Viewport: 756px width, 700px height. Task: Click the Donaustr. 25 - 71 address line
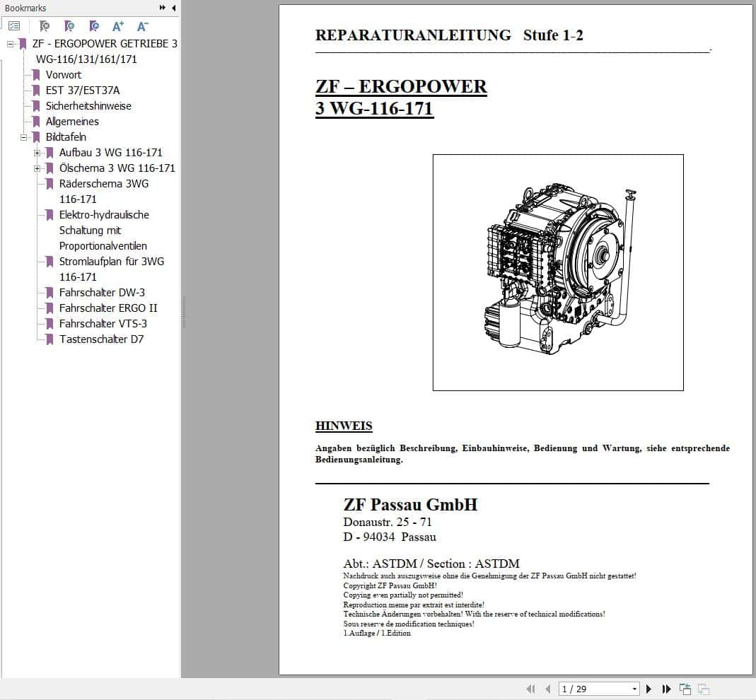pos(388,522)
